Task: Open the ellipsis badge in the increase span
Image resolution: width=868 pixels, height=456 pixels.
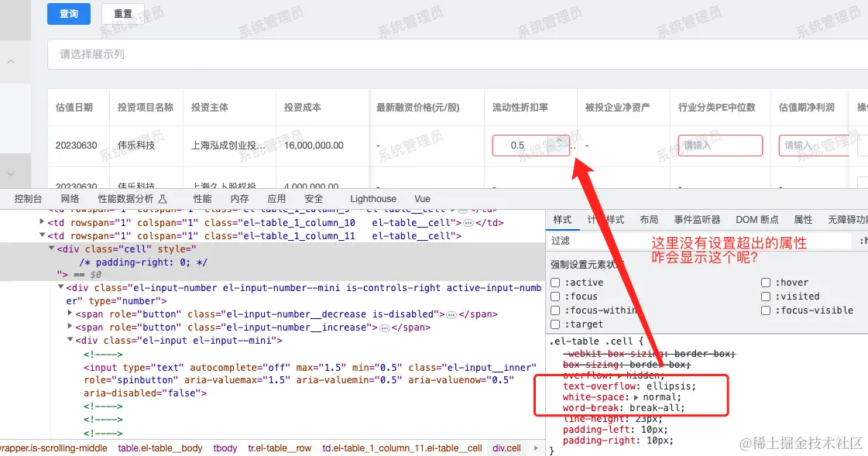Action: pos(385,327)
